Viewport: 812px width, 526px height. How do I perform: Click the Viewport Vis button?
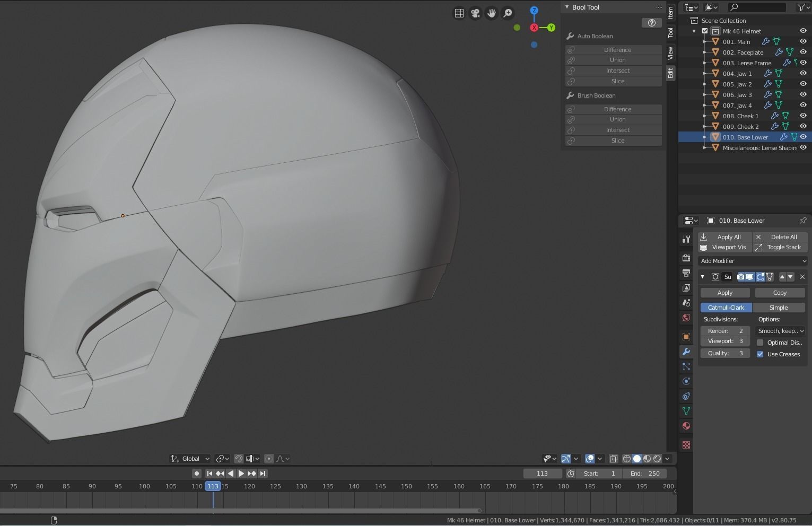[x=725, y=247]
